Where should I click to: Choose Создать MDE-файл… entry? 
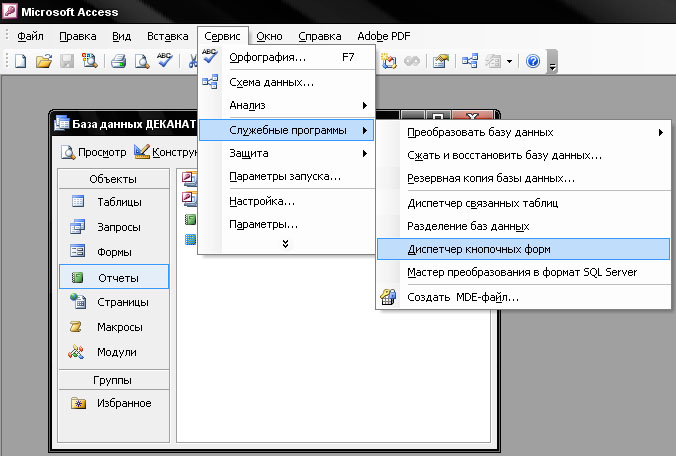pyautogui.click(x=523, y=297)
